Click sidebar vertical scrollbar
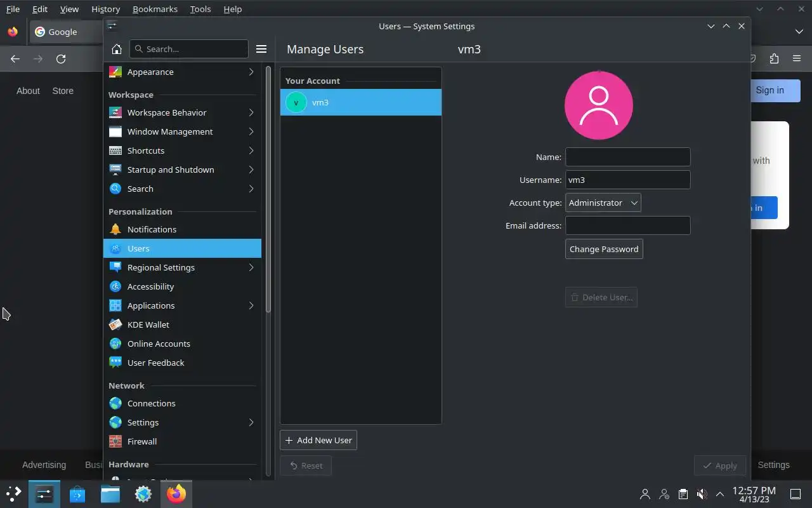The width and height of the screenshot is (812, 508). [x=268, y=189]
